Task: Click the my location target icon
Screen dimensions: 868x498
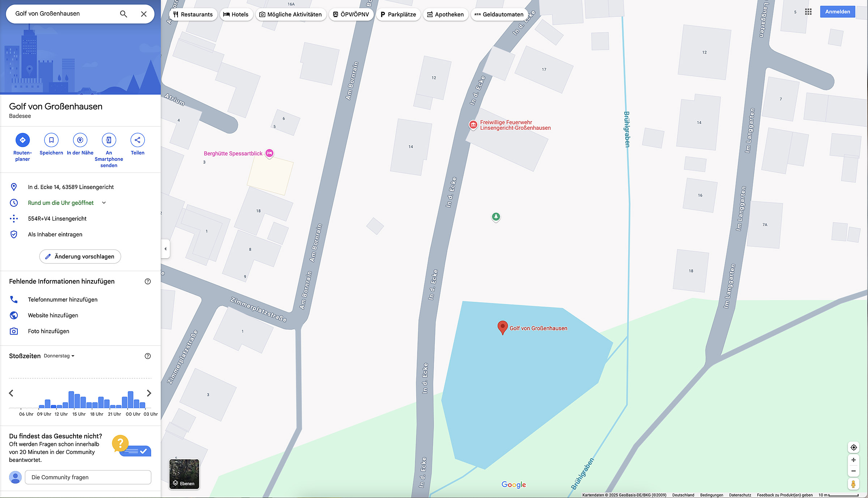Action: click(854, 447)
